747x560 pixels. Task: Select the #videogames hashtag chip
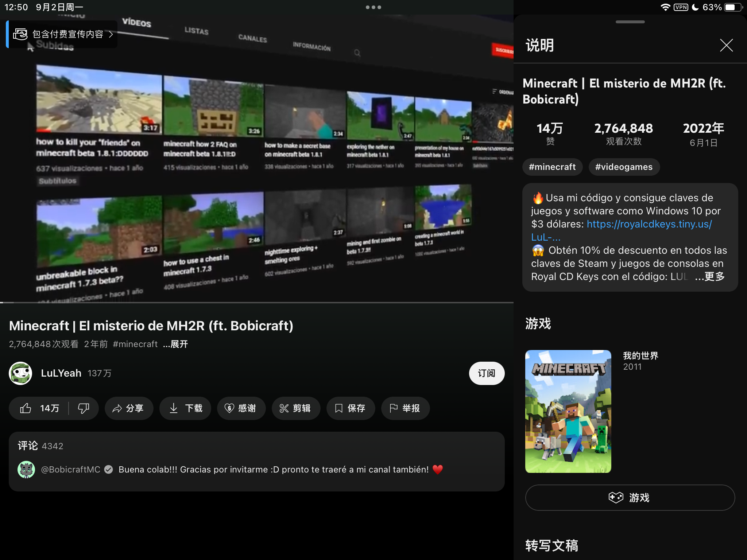(624, 167)
